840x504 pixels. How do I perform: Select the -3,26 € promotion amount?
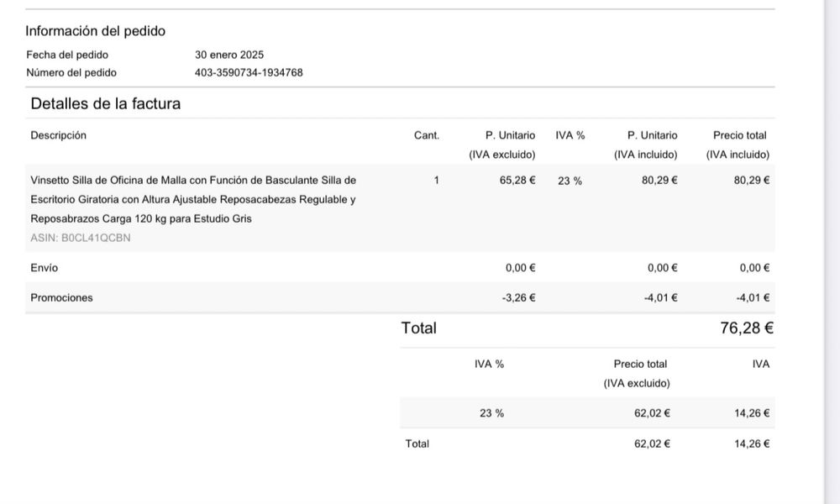518,297
